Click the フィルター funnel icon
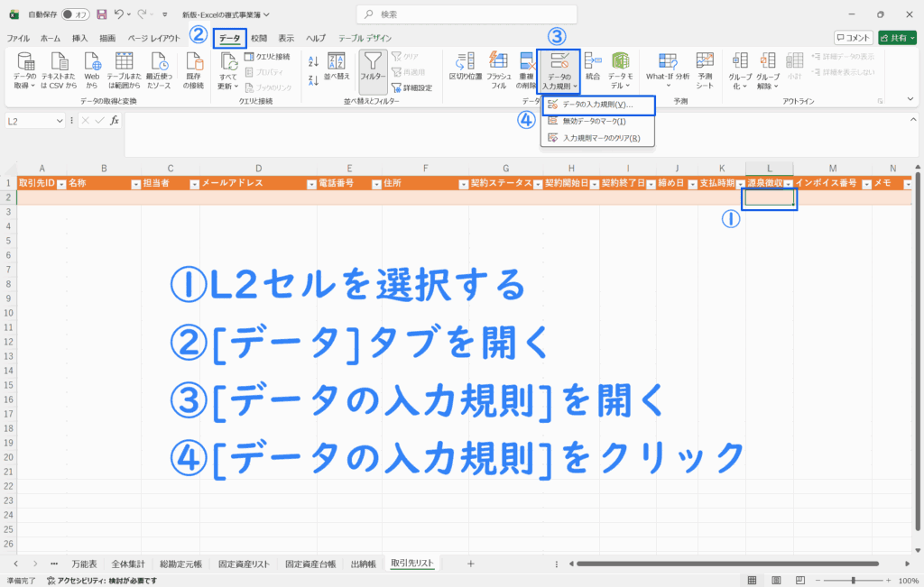 click(373, 67)
